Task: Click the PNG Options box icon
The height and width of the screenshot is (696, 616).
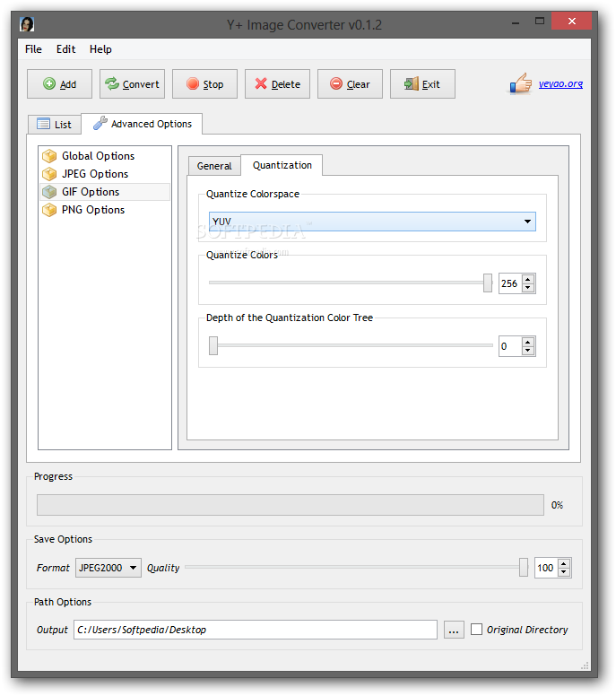Action: [49, 210]
